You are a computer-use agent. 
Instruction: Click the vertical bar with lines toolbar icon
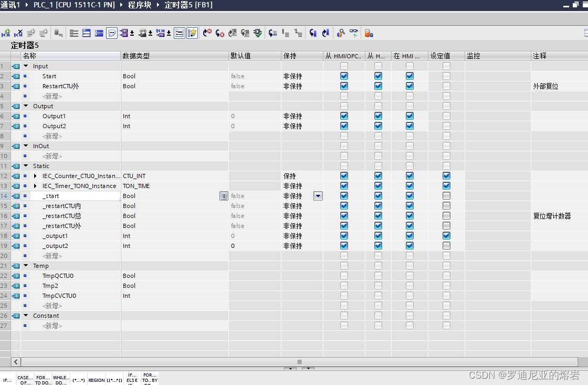[x=286, y=33]
